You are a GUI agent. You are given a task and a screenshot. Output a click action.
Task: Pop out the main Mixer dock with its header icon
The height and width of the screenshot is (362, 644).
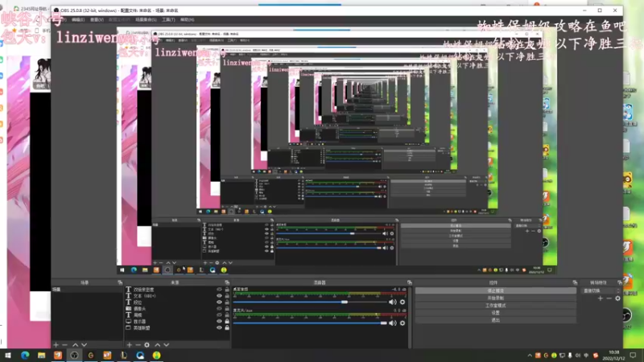[410, 282]
